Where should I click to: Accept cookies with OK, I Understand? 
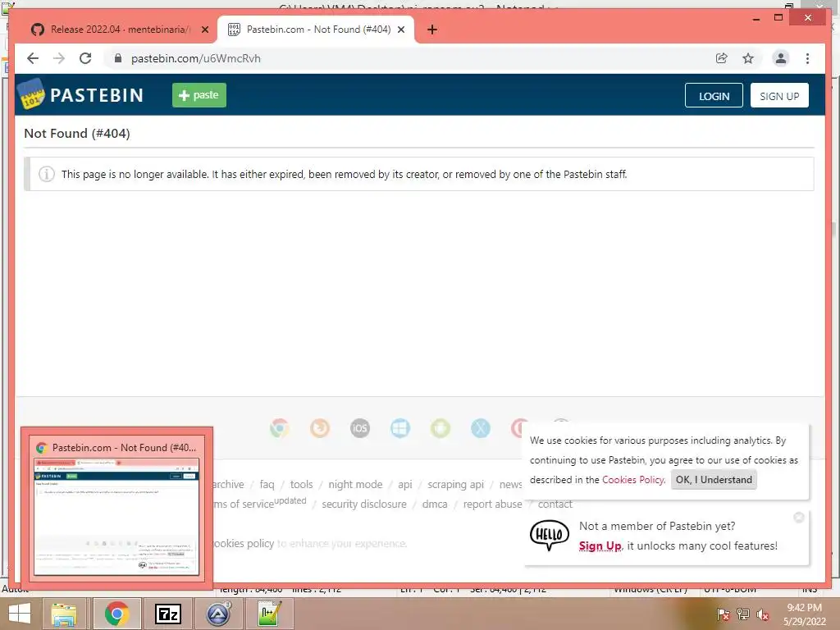[714, 479]
